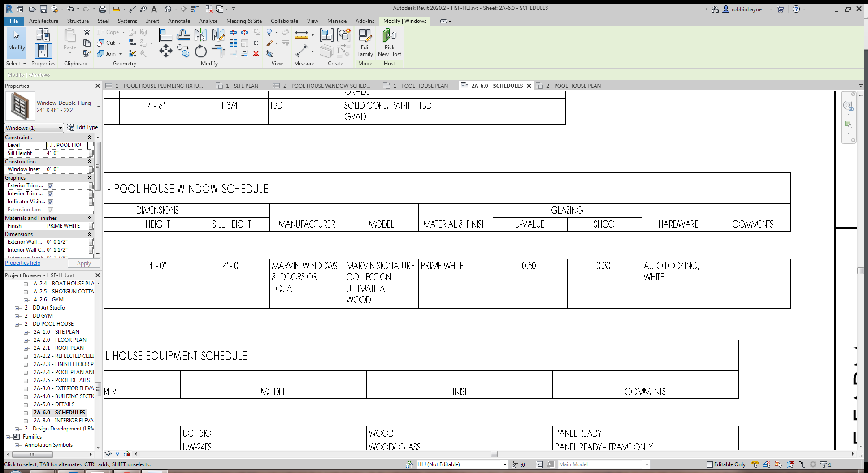Click the Pin icon in Modify panel
This screenshot has height=473, width=868.
(x=256, y=43)
